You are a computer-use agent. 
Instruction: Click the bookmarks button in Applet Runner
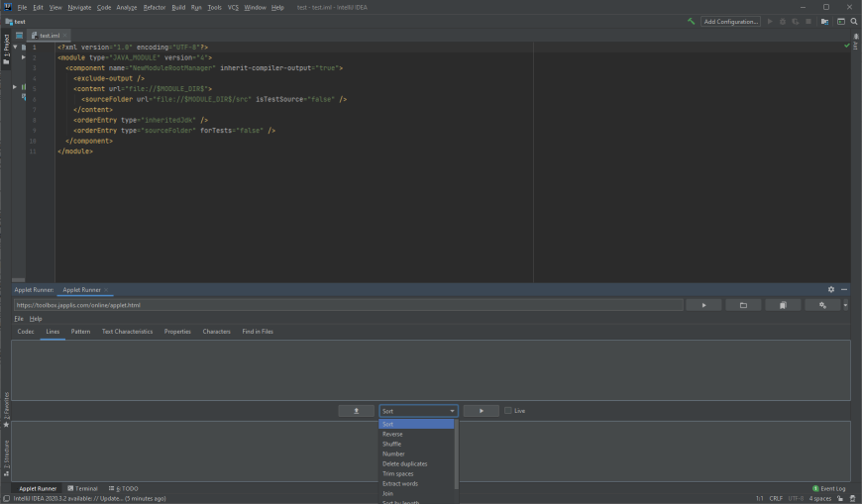tap(783, 305)
